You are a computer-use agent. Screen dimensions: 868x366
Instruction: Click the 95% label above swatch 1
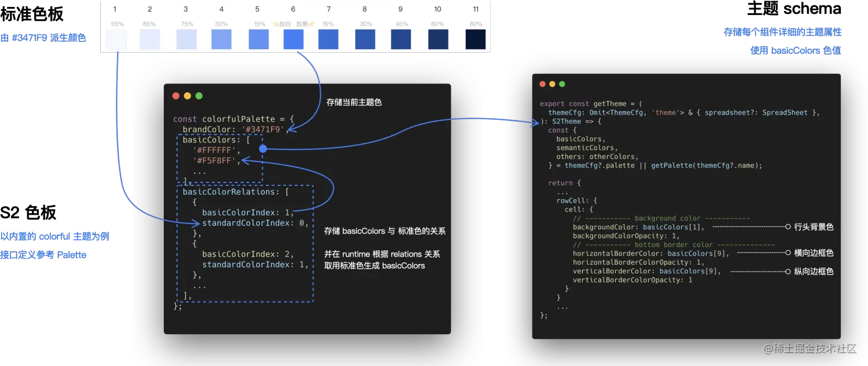[x=117, y=24]
